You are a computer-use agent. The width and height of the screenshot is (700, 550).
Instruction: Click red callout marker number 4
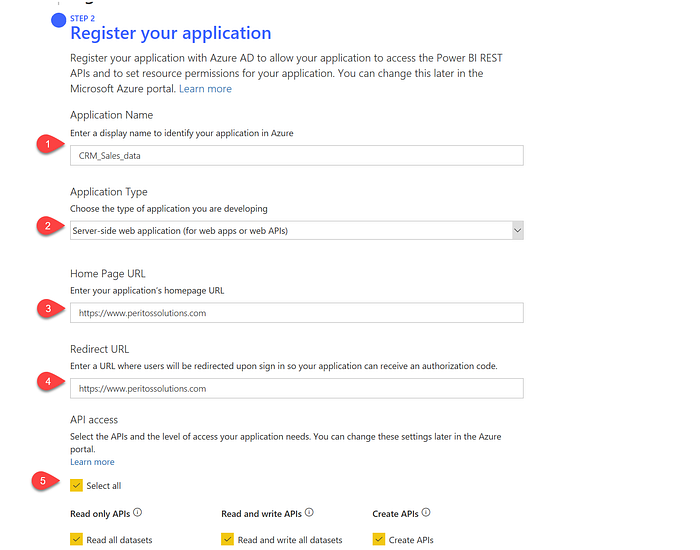(50, 382)
